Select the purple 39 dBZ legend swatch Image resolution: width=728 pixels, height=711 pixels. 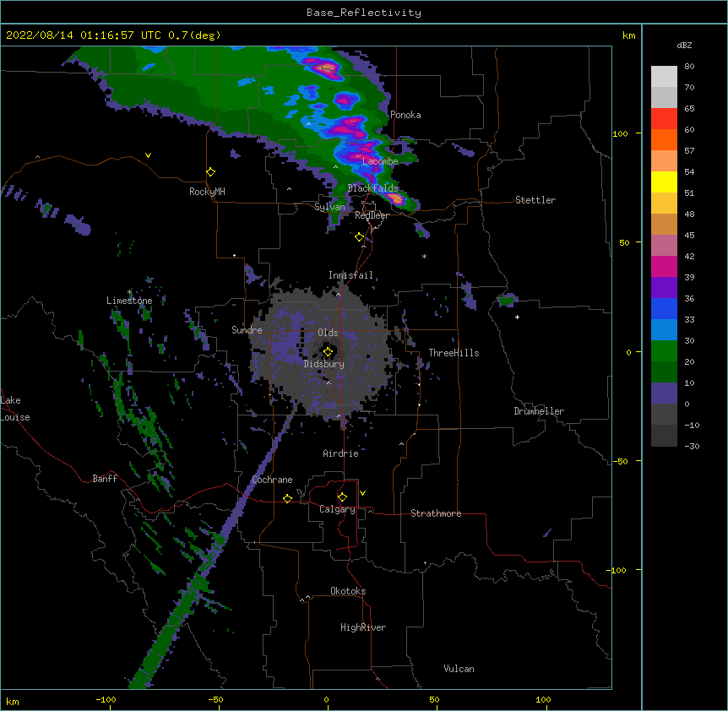(664, 287)
